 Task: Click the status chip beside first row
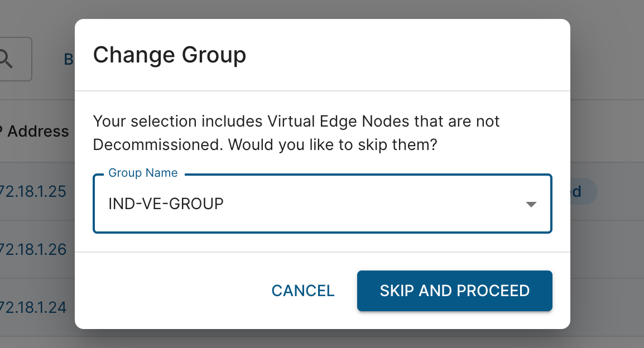pos(583,191)
